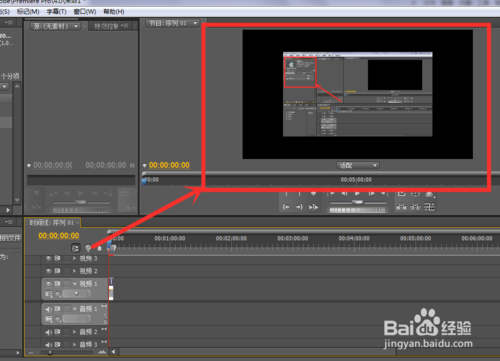Toggle sync lock box on 视频 2 track
The height and width of the screenshot is (361, 500).
click(x=58, y=271)
